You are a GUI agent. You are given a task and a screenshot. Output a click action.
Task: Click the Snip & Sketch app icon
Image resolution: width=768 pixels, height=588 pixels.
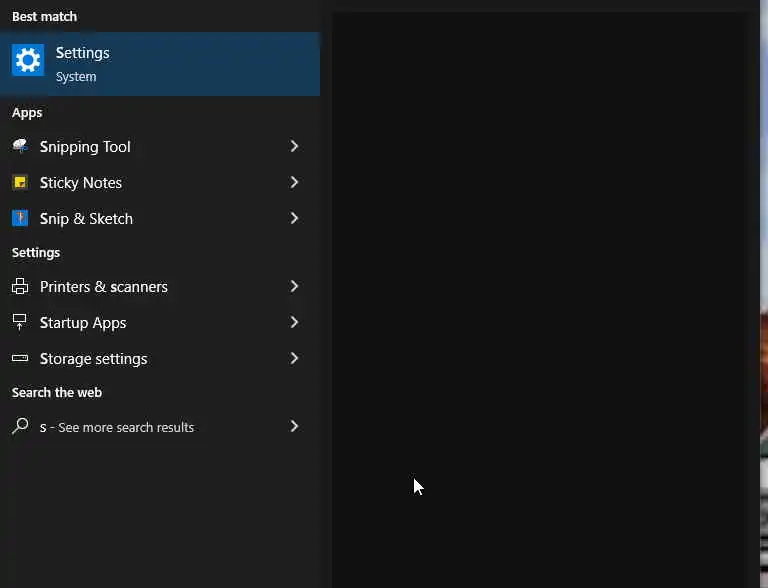coord(20,219)
